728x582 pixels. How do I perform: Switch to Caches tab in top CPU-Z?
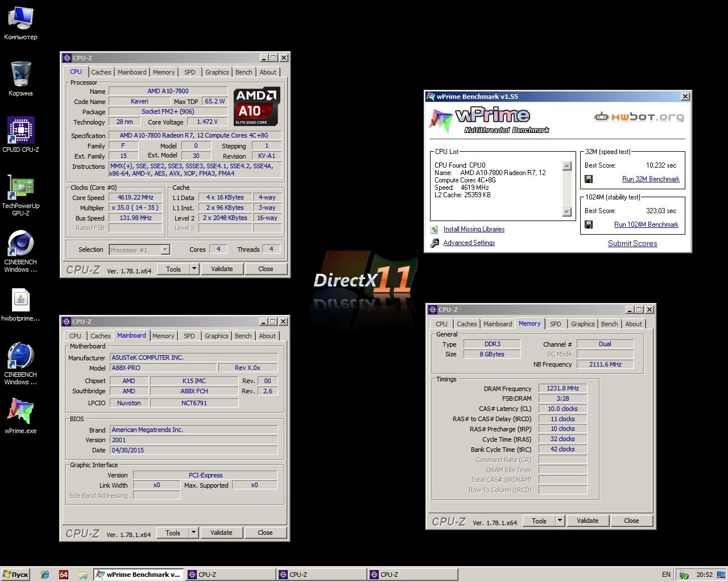[101, 72]
